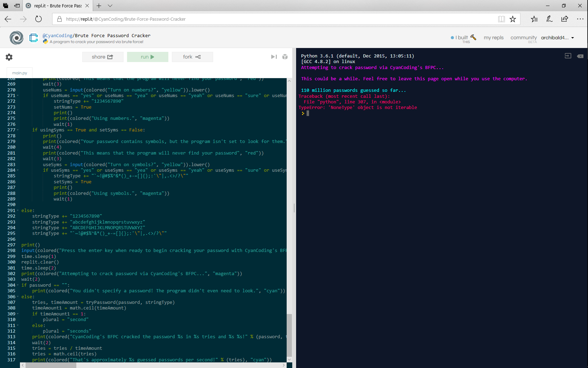The height and width of the screenshot is (368, 588).
Task: Click the editor horizontal scrollbar thumb
Action: point(51,365)
